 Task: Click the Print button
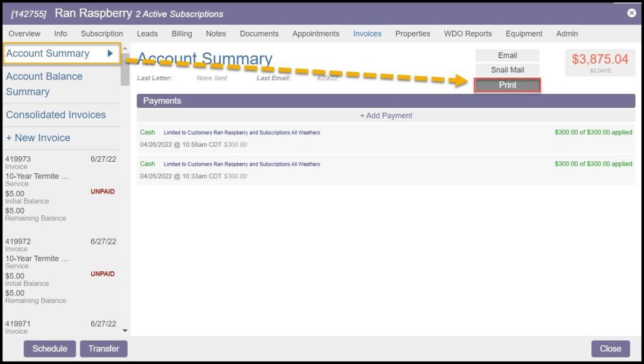pyautogui.click(x=508, y=85)
